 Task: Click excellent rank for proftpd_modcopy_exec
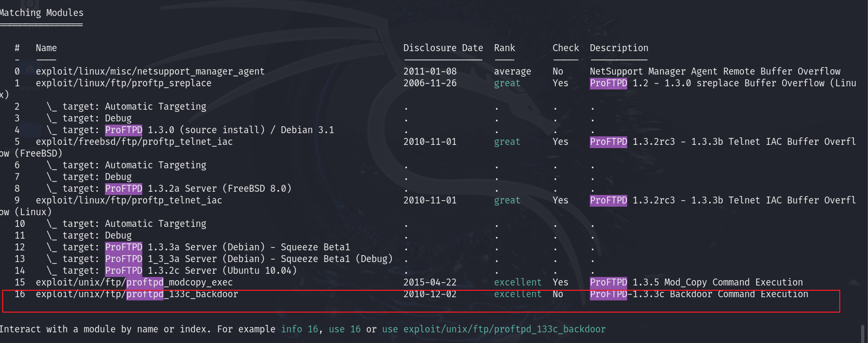(518, 282)
